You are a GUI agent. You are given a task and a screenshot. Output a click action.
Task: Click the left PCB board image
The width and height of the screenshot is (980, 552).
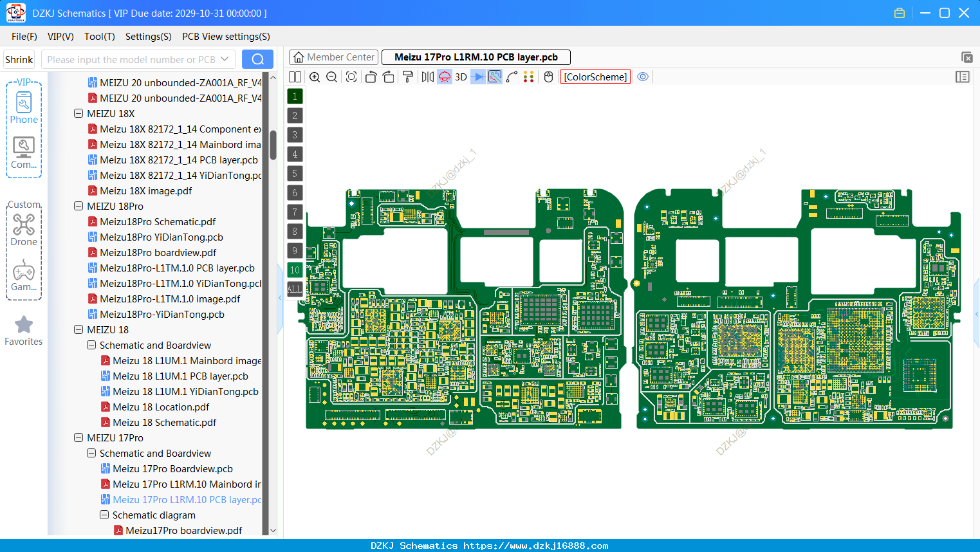point(463,308)
